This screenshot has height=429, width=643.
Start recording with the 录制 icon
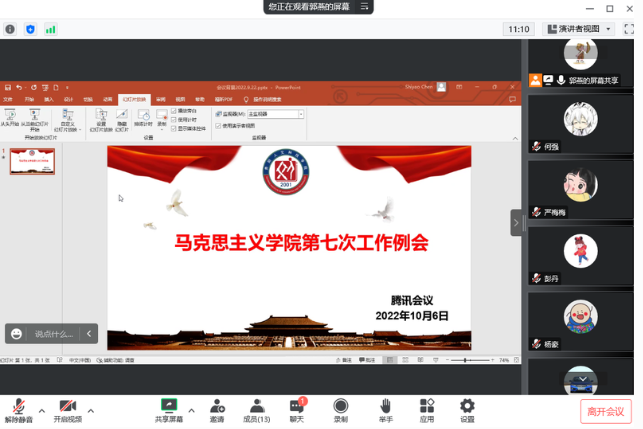click(341, 410)
